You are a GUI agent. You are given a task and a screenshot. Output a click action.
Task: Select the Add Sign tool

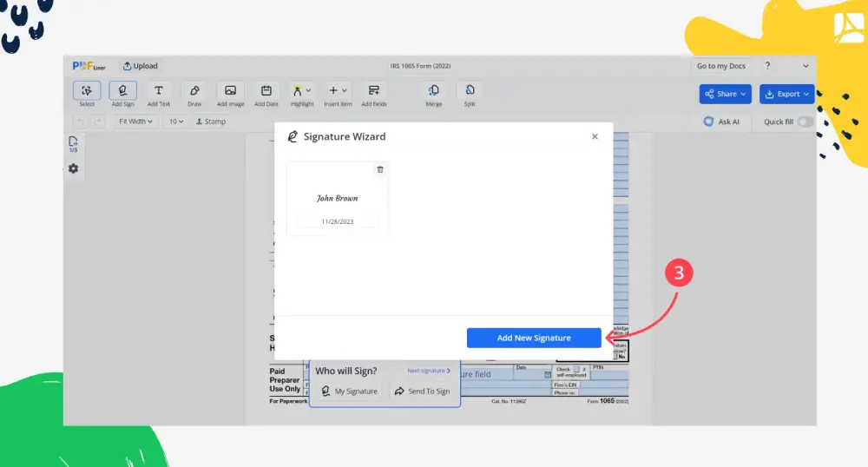pos(122,91)
